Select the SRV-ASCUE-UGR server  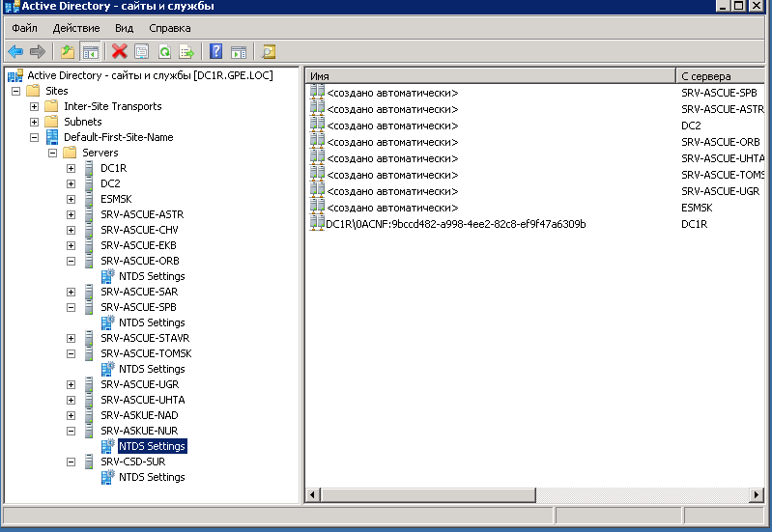pyautogui.click(x=140, y=384)
